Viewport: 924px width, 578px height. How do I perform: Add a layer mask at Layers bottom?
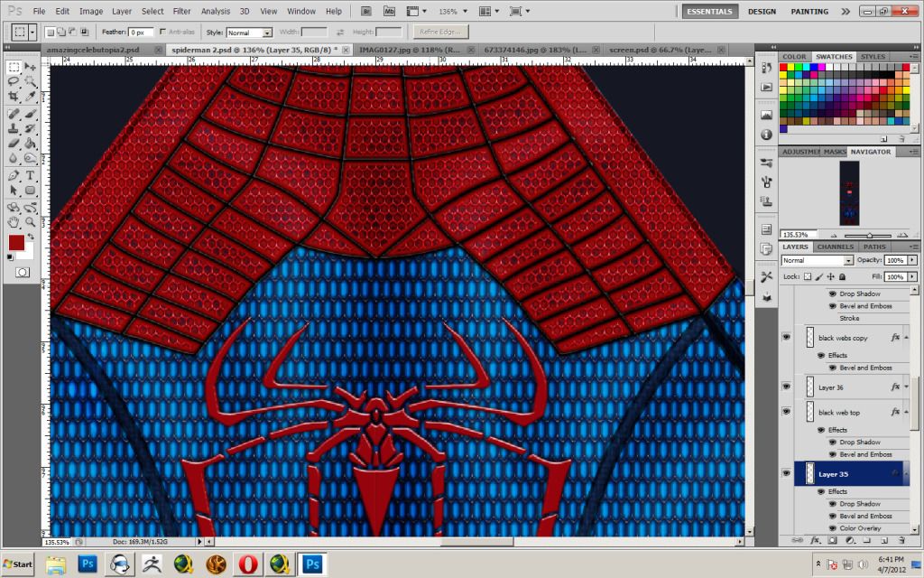coord(832,540)
